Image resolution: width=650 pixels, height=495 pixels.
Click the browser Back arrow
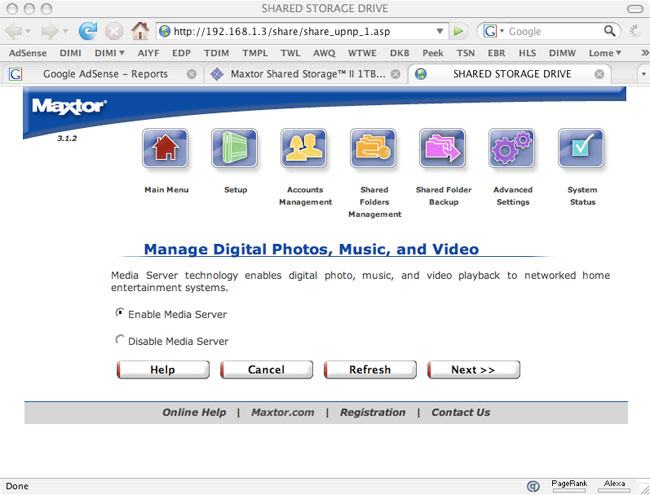click(13, 31)
